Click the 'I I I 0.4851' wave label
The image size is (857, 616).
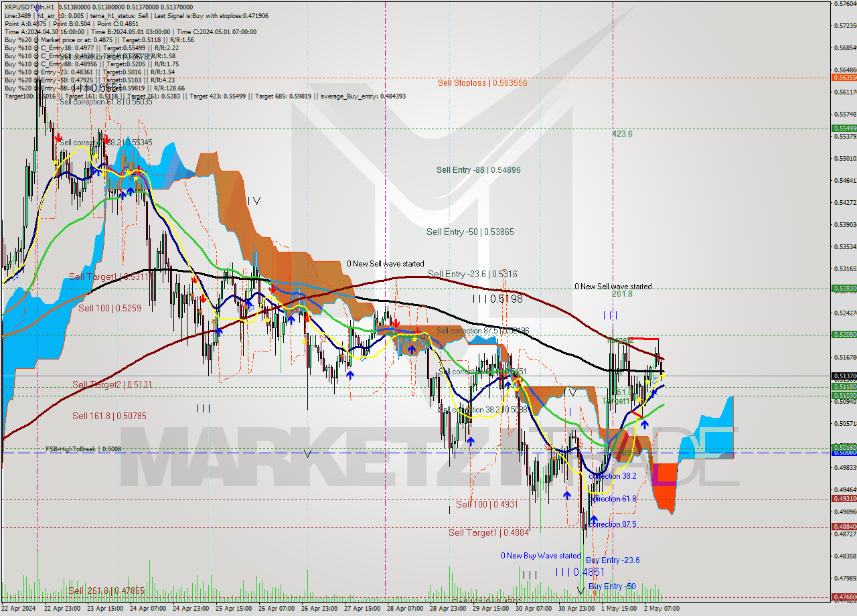pos(580,572)
